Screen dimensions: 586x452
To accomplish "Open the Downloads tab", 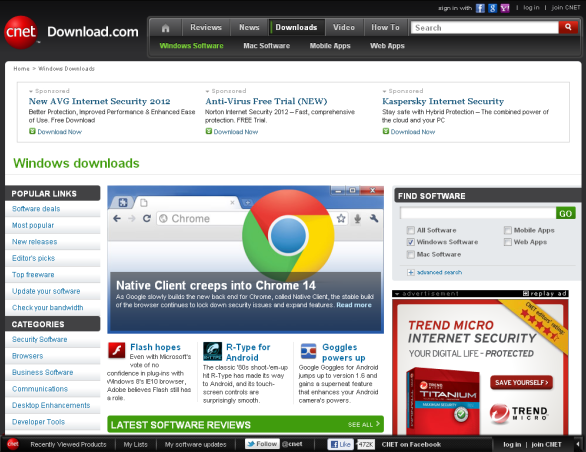I will point(296,28).
